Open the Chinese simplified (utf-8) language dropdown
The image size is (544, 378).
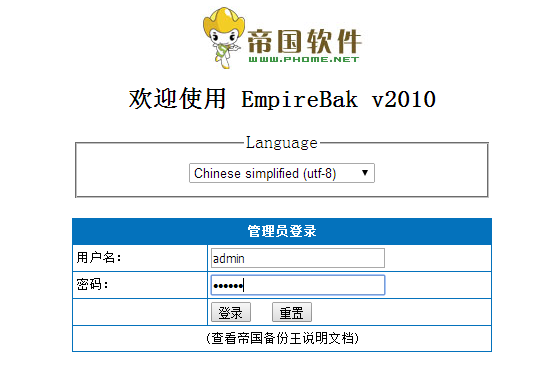coord(282,173)
